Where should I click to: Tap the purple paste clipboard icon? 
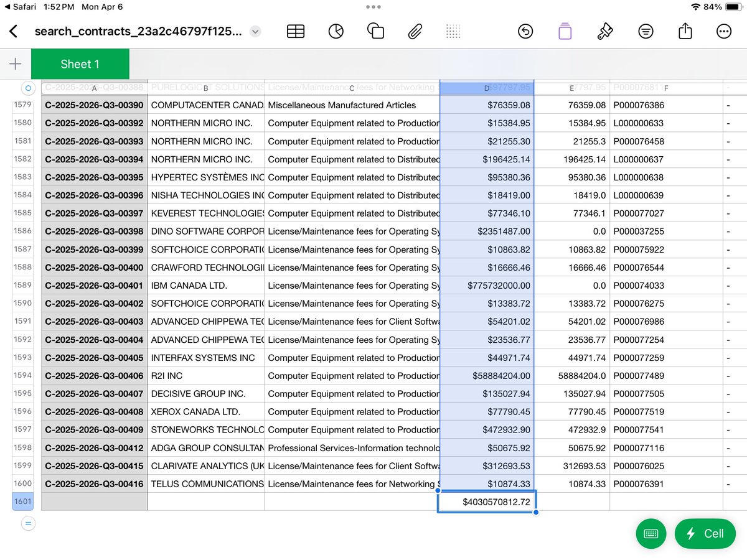click(565, 31)
